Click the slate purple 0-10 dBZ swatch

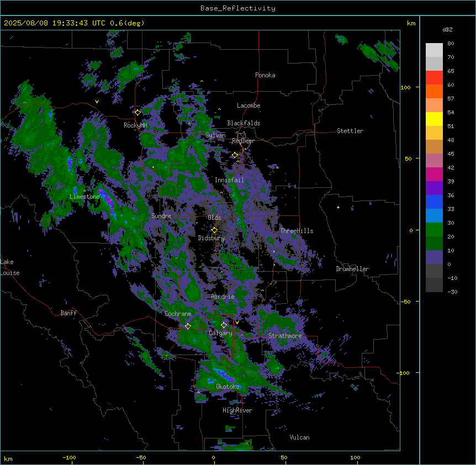[434, 257]
